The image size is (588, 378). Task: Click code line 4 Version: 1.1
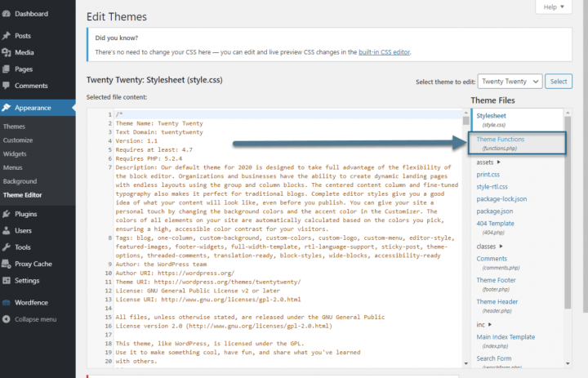136,141
